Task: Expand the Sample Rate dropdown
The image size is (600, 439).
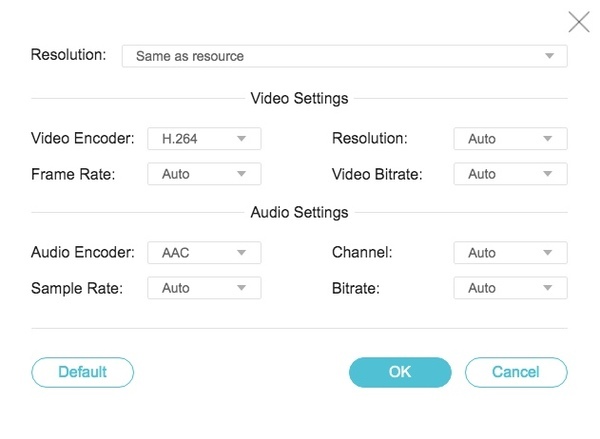Action: point(204,288)
